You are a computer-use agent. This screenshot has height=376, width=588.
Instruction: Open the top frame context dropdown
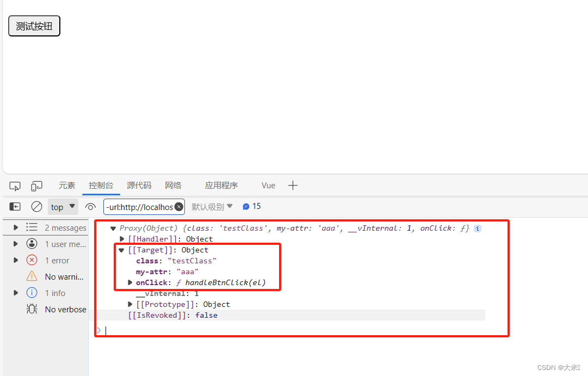(x=63, y=206)
